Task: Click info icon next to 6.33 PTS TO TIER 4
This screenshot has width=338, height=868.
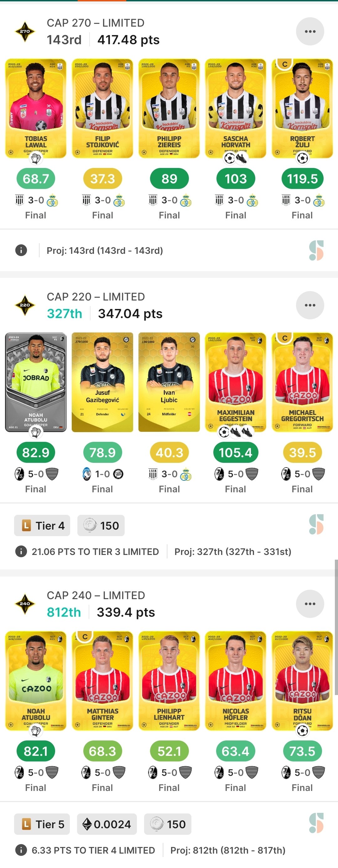Action: point(21,850)
